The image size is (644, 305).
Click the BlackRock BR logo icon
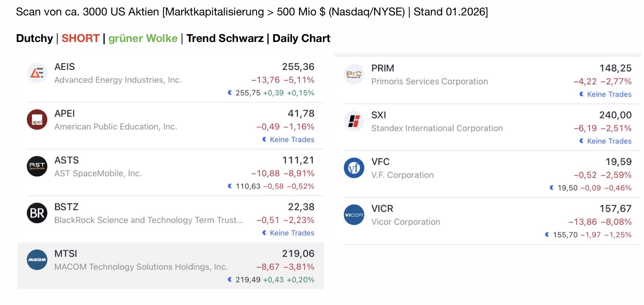(37, 213)
